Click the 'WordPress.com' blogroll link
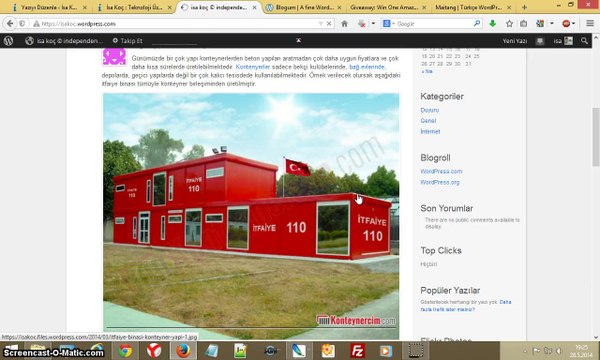The image size is (600, 360). [441, 171]
